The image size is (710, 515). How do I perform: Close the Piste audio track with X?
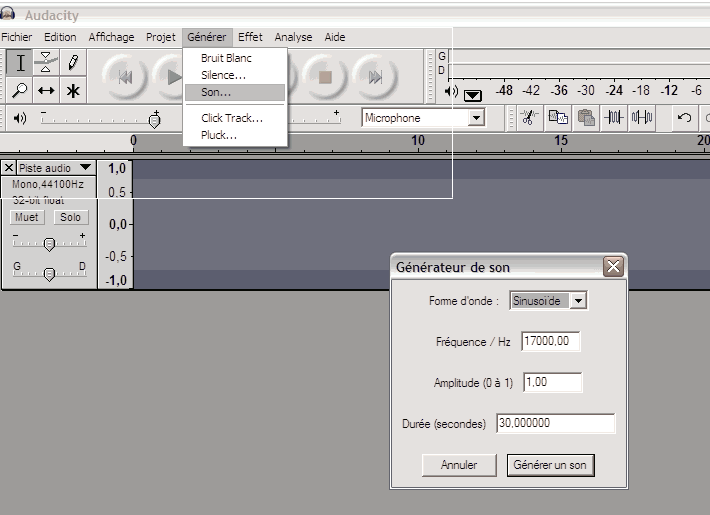tap(9, 168)
